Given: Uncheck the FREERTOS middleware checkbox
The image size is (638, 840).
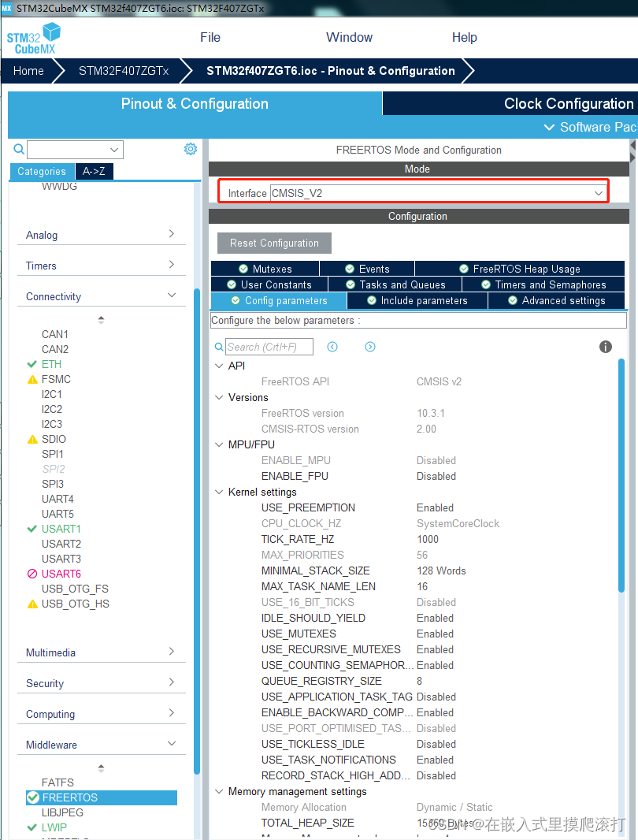Looking at the screenshot, I should click(34, 797).
